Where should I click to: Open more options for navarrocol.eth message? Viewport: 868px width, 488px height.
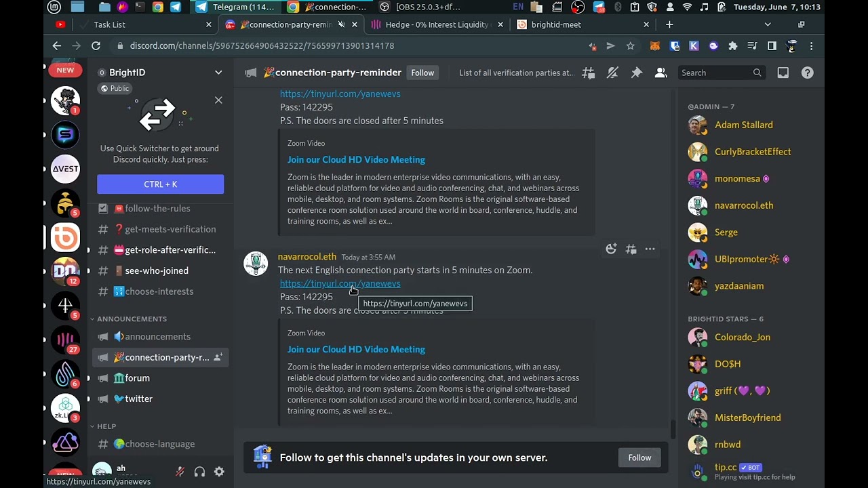point(650,249)
